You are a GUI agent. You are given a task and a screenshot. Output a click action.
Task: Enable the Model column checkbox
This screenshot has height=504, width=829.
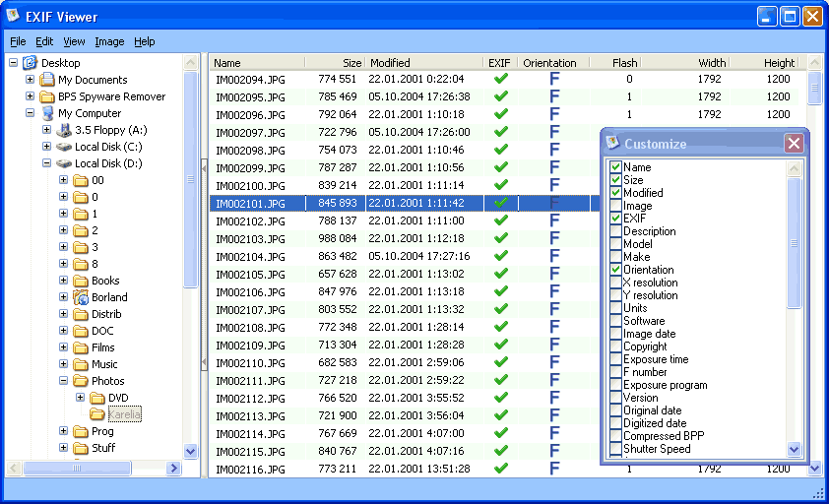click(615, 244)
